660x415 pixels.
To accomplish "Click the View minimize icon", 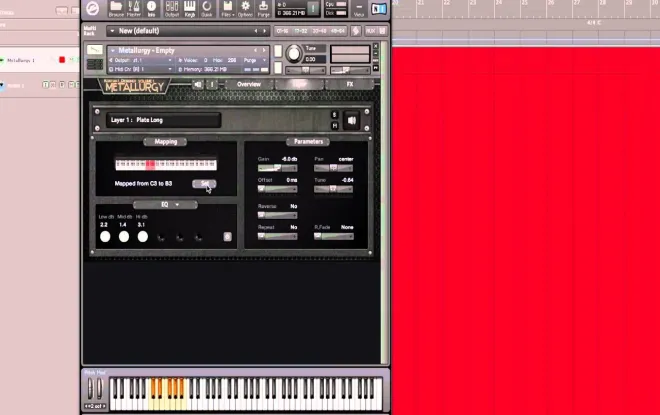I will (x=359, y=9).
